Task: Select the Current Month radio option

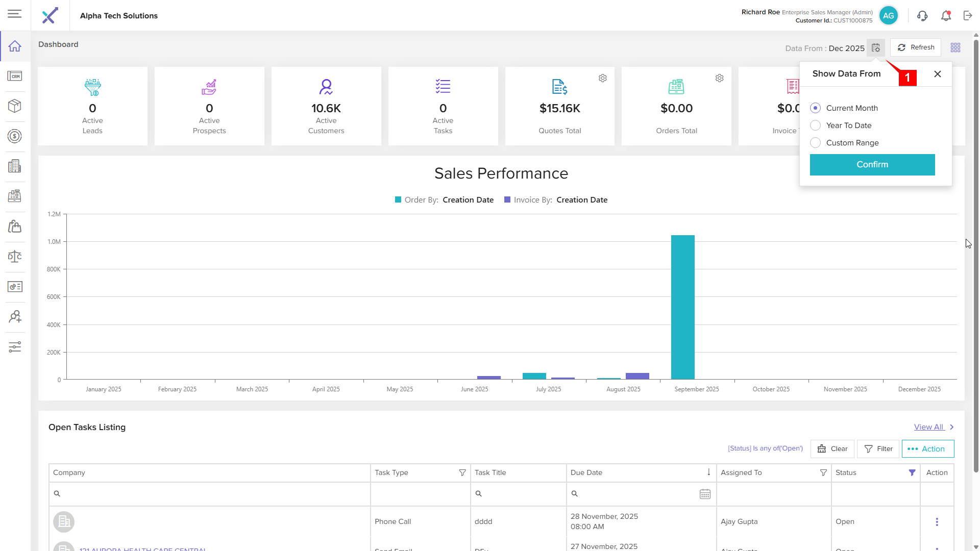Action: pyautogui.click(x=816, y=108)
